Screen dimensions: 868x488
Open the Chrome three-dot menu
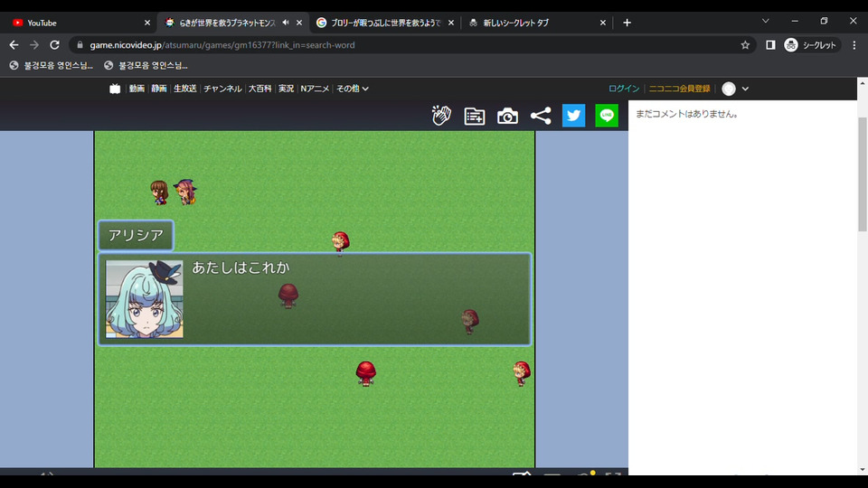click(854, 45)
